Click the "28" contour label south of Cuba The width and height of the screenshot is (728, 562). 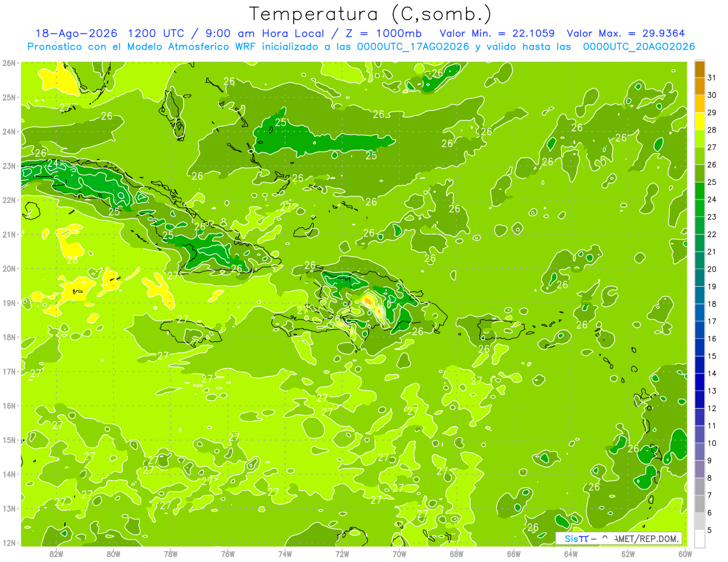click(x=72, y=260)
